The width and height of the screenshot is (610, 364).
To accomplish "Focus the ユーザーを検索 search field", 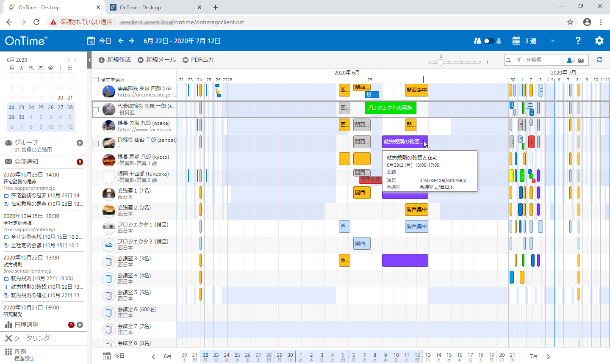I will pyautogui.click(x=533, y=60).
